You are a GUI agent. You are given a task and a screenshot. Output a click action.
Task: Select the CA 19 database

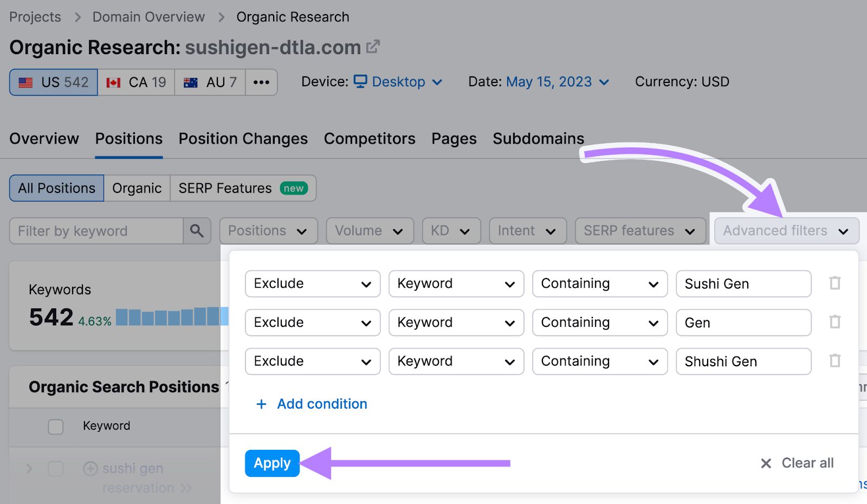[136, 82]
